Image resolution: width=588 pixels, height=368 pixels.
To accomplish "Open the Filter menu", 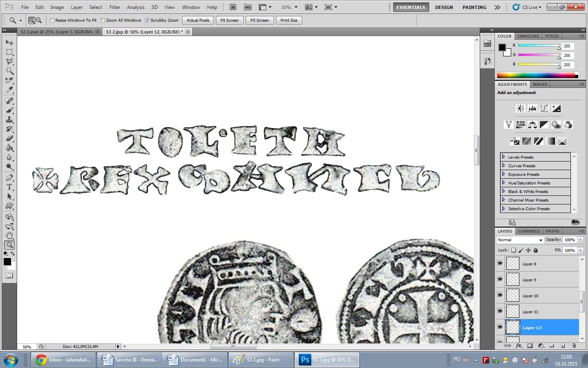I will point(115,7).
